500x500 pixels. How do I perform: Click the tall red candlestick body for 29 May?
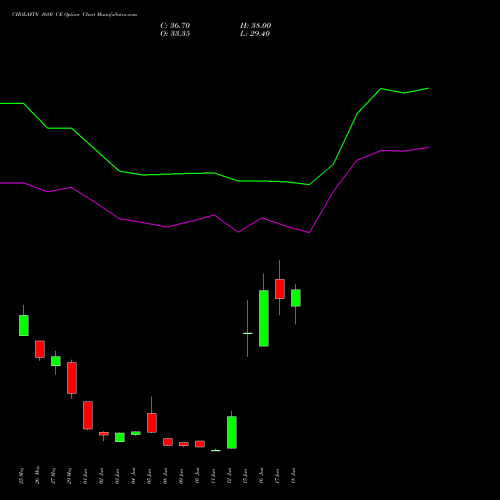(x=72, y=378)
